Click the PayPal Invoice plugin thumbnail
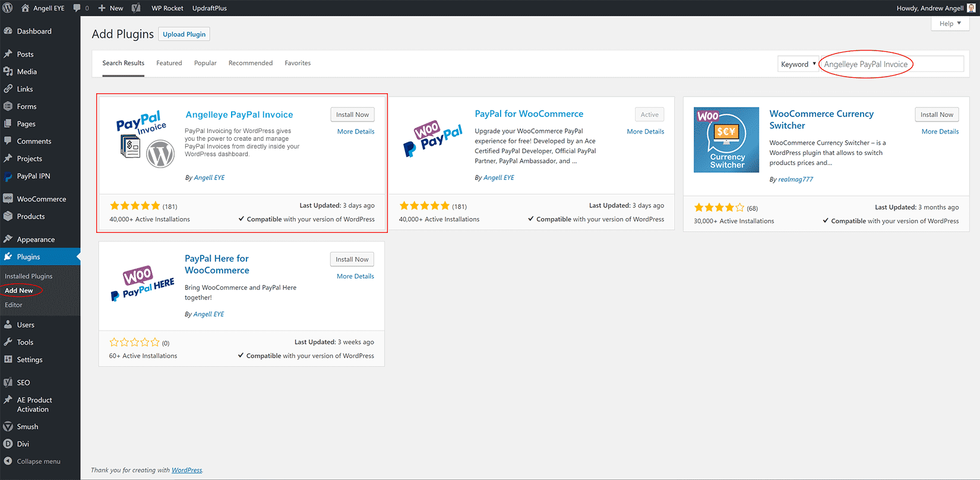 click(x=146, y=140)
